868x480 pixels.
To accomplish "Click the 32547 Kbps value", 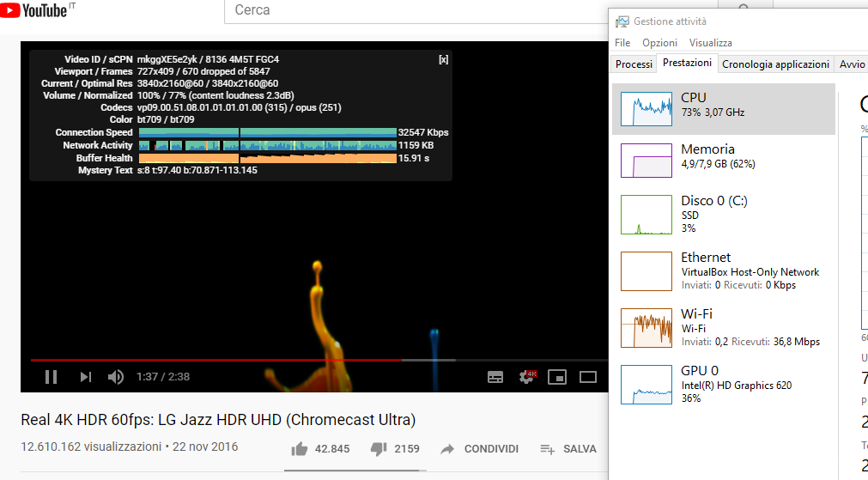I will click(423, 132).
